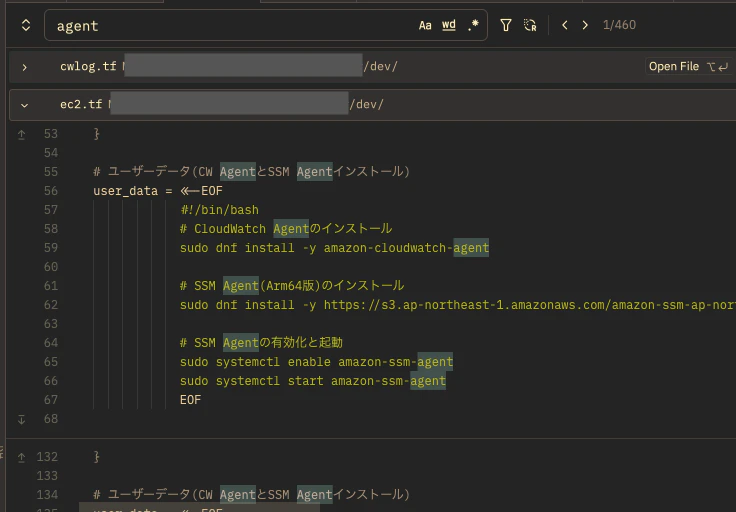The width and height of the screenshot is (736, 512).
Task: Toggle case-sensitive search (Aa)
Action: (x=425, y=25)
